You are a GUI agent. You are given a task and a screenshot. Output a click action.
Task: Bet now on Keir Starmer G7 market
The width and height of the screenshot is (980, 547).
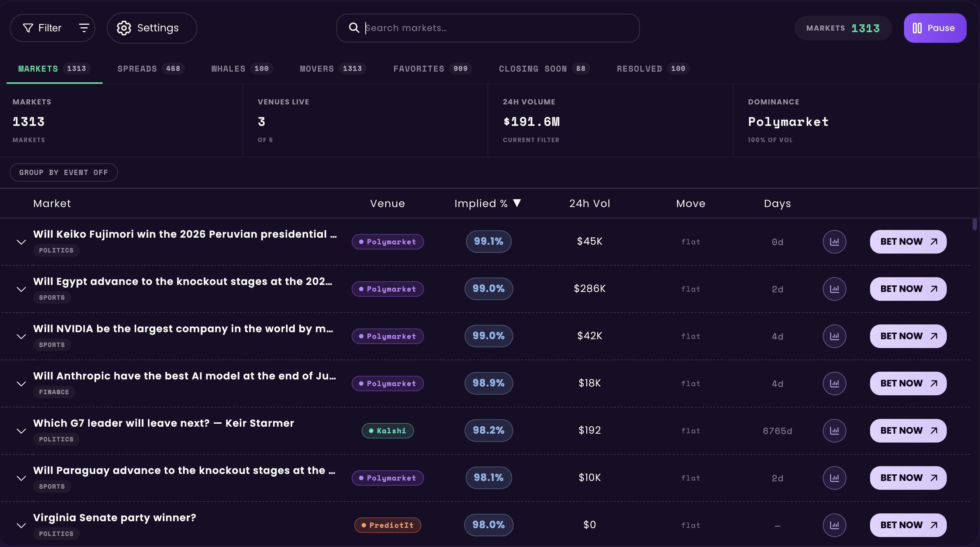click(908, 430)
